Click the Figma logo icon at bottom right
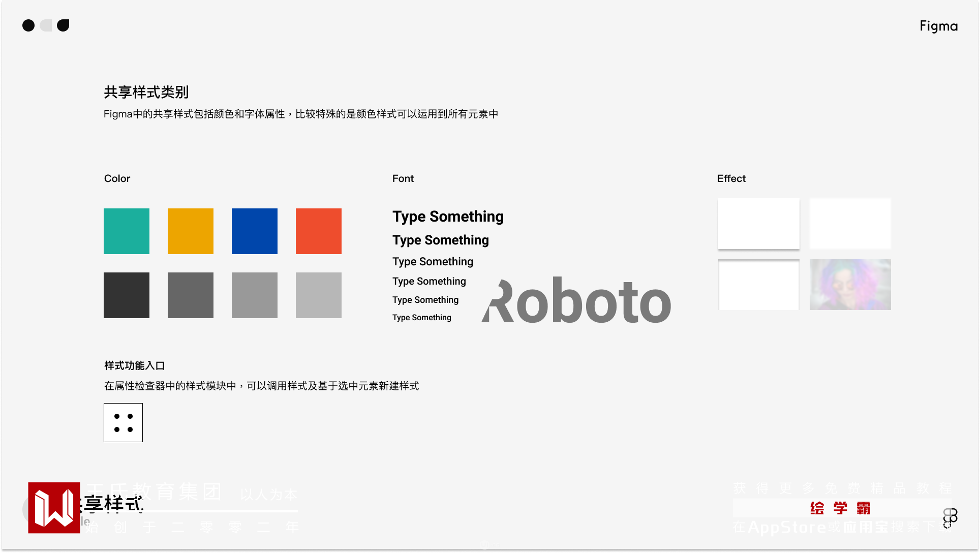Viewport: 980px width, 553px height. coord(950,517)
